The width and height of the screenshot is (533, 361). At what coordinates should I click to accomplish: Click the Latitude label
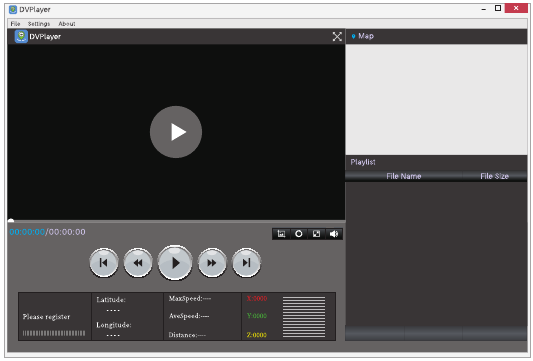pos(111,300)
